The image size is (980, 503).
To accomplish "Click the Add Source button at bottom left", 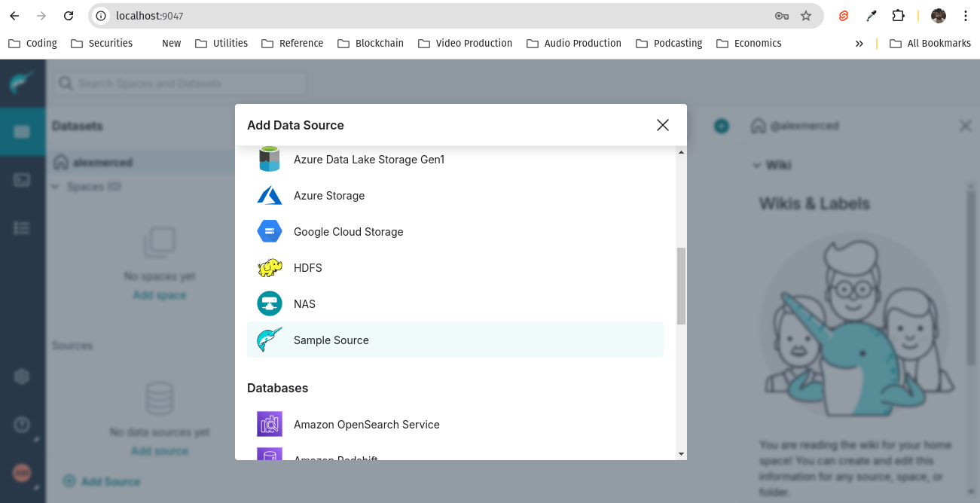I will click(x=102, y=481).
